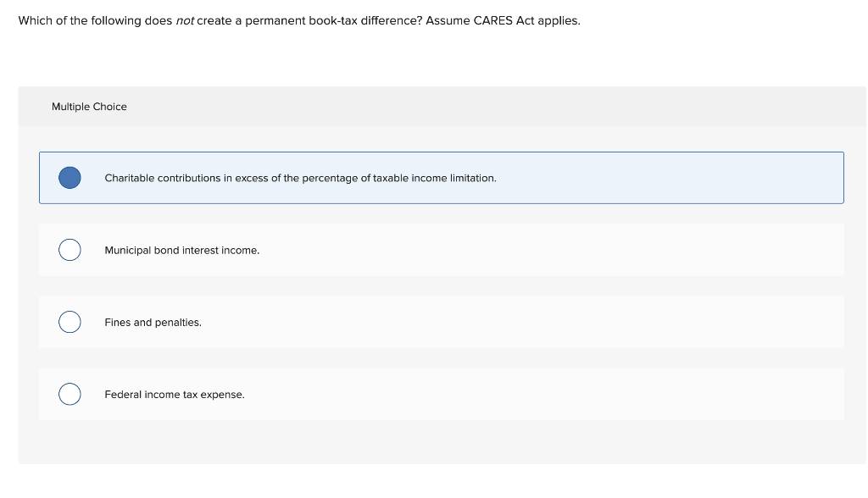Click the italic word 'not' in the question
Viewport: 868px width, 498px height.
point(185,21)
